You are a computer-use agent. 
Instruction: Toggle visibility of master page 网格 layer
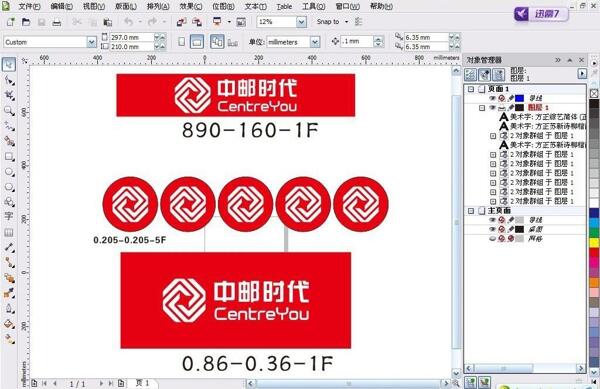point(492,239)
